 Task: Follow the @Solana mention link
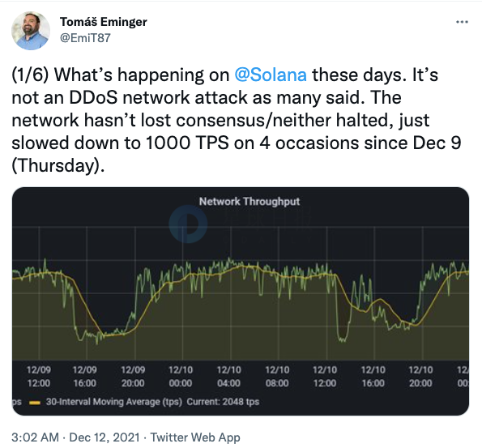(271, 75)
